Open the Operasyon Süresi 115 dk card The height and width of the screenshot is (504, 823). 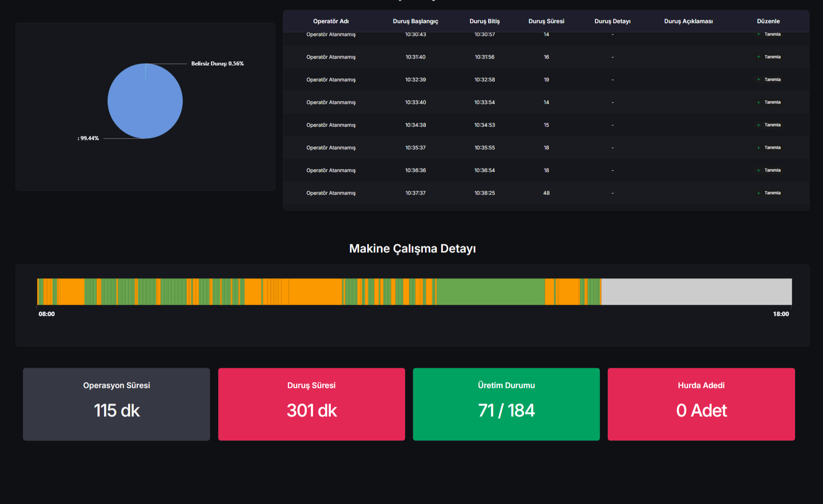pos(116,404)
